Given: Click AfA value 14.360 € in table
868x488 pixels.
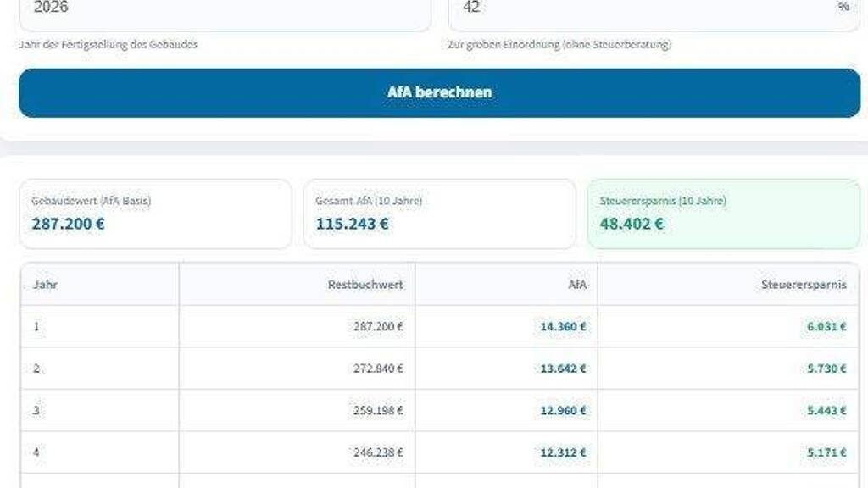Looking at the screenshot, I should [x=563, y=326].
